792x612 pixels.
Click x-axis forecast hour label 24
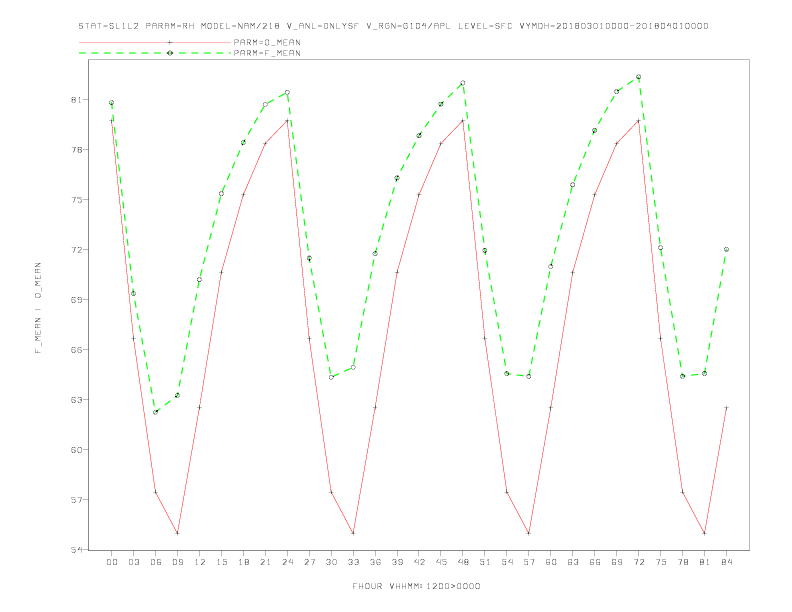(x=287, y=562)
